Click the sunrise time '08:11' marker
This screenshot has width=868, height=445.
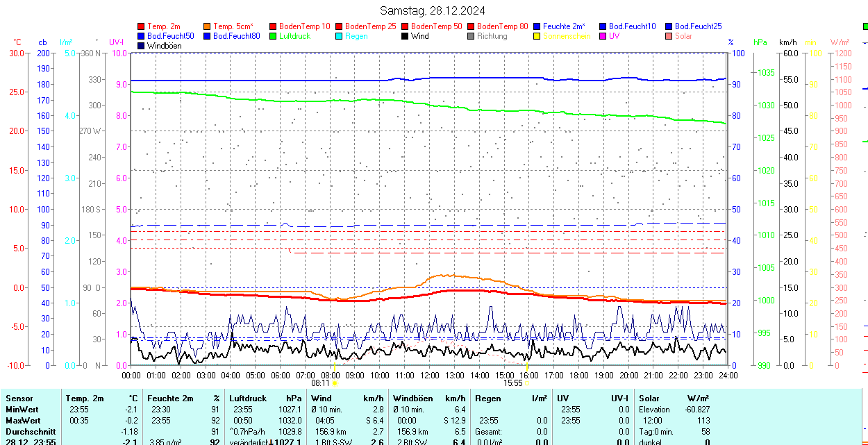coord(320,383)
